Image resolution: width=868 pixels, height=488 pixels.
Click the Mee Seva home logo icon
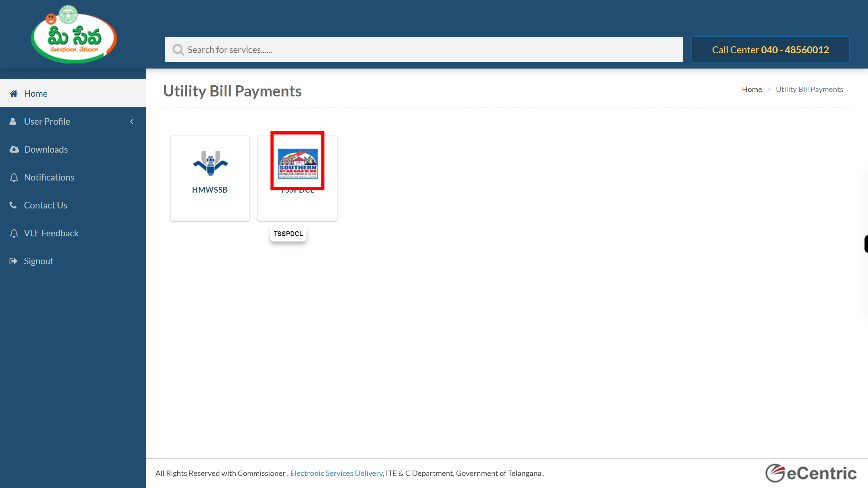coord(73,37)
